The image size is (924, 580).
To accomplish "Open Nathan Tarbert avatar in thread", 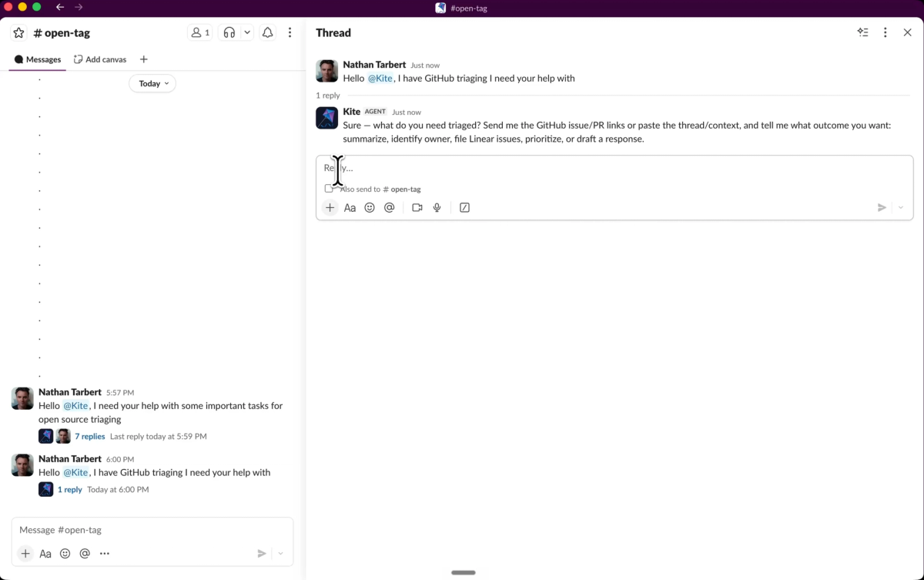I will pos(327,71).
